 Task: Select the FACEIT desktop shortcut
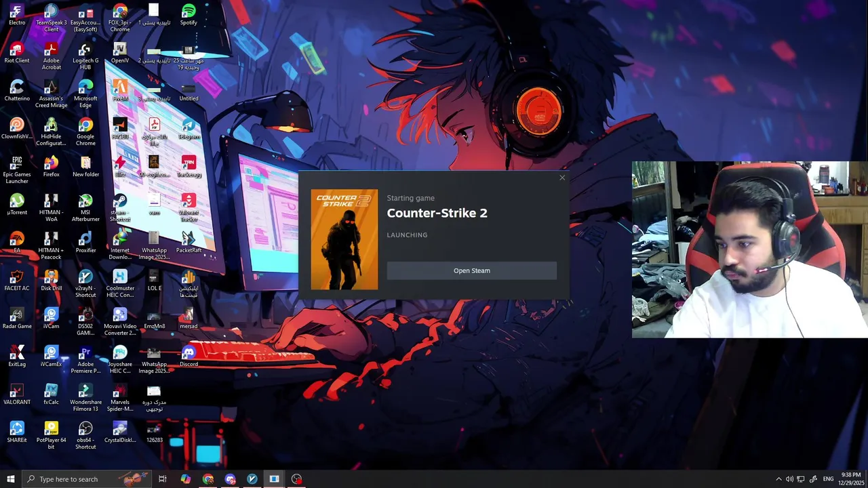[119, 129]
